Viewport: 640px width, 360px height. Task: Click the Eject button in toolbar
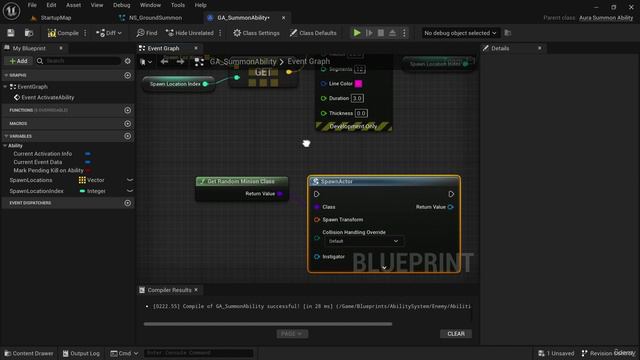(392, 33)
